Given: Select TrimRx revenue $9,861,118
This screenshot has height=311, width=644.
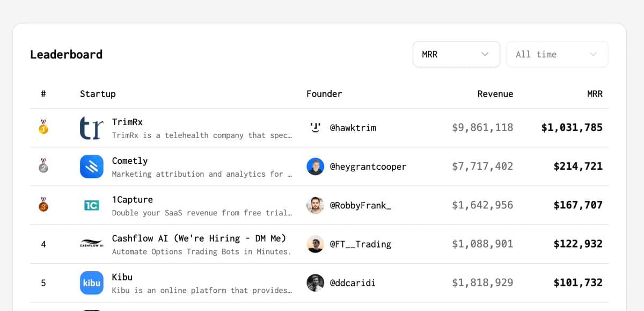Looking at the screenshot, I should coord(482,128).
